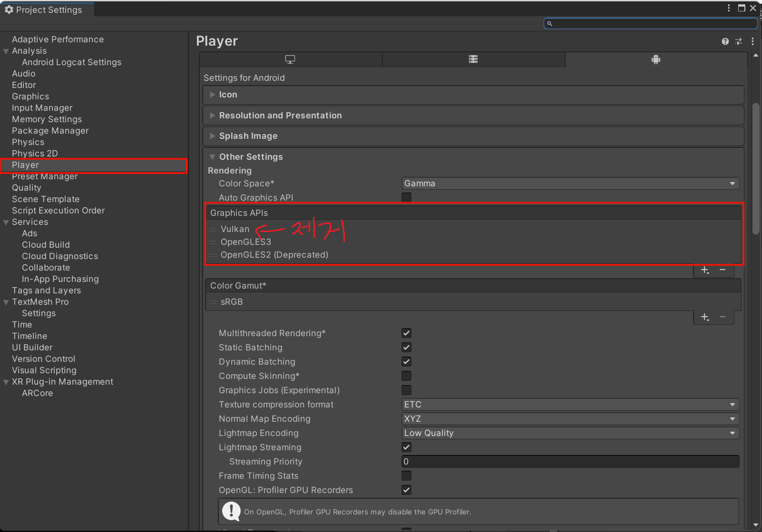Grab the OpenGLES3 row drag handle
Viewport: 762px width, 532px height.
point(213,242)
